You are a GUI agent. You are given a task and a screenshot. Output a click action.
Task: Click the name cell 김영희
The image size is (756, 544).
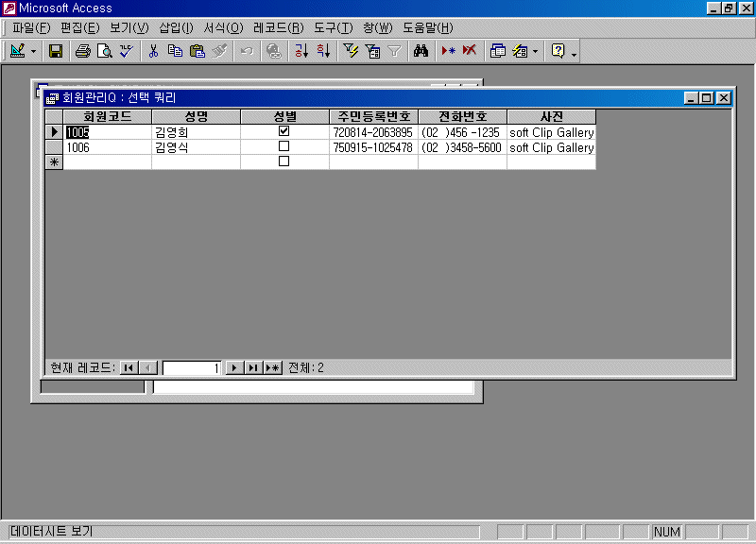pos(197,132)
